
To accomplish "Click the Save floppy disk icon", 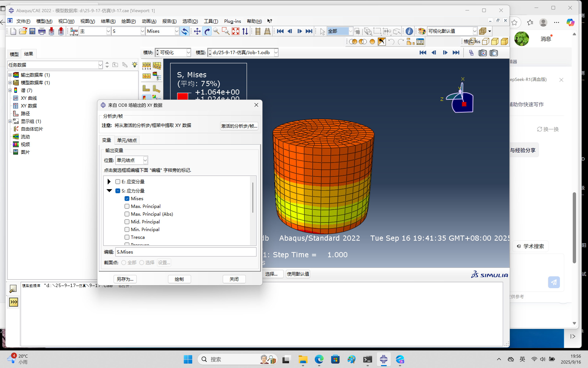I will click(x=32, y=31).
